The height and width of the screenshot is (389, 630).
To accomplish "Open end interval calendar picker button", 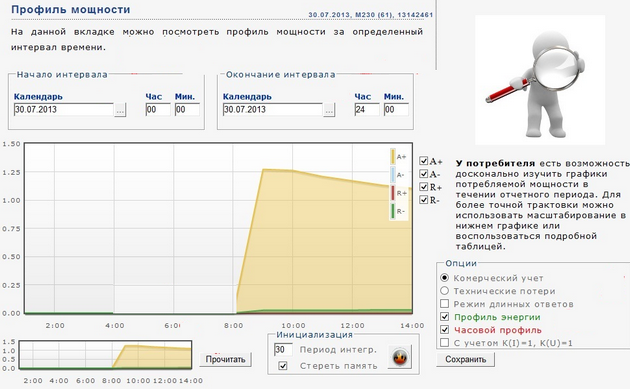I will click(329, 110).
